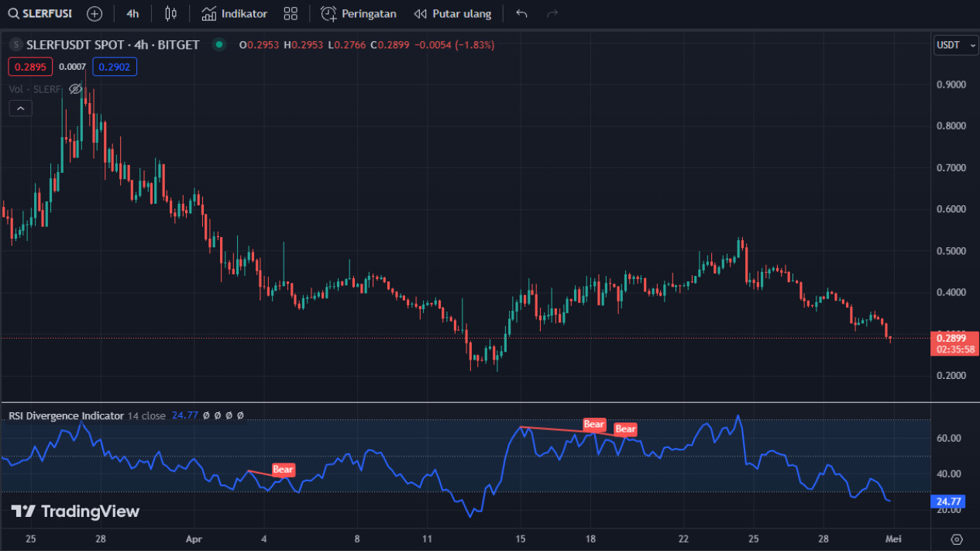This screenshot has width=980, height=551.
Task: Click the 60.00 RSI axis label
Action: (950, 438)
